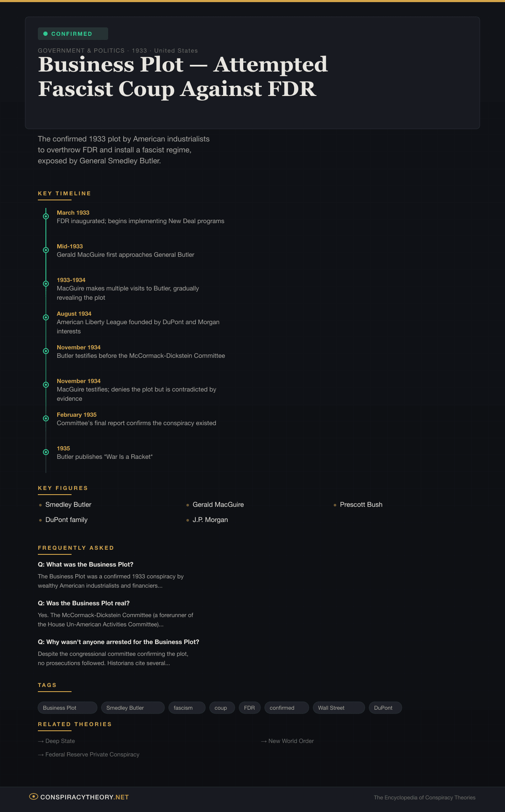Click the final 1935 timeline marker

[46, 452]
